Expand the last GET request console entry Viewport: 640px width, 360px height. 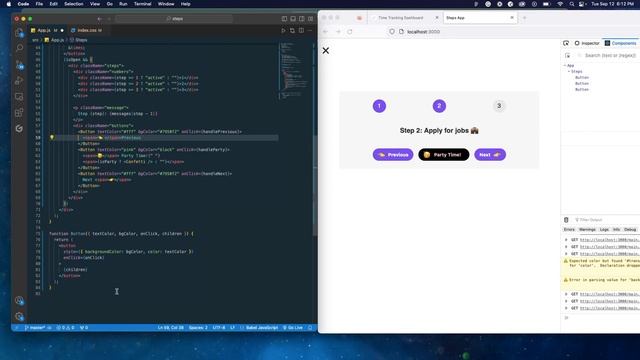point(566,308)
